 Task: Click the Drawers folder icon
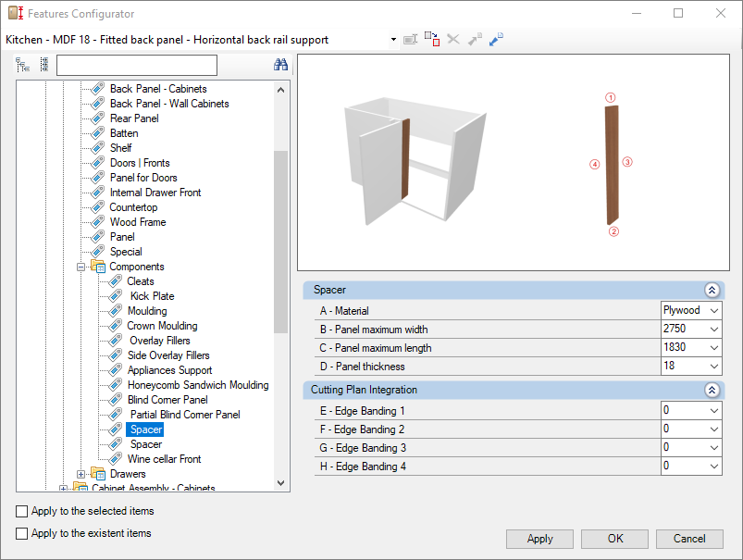tap(98, 474)
